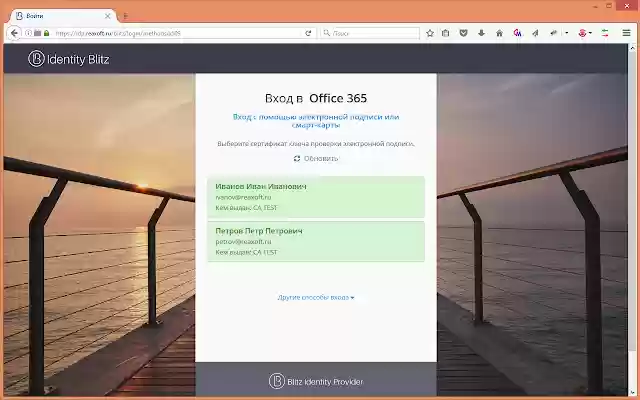This screenshot has width=640, height=400.
Task: Click the URL address field
Action: pyautogui.click(x=178, y=33)
